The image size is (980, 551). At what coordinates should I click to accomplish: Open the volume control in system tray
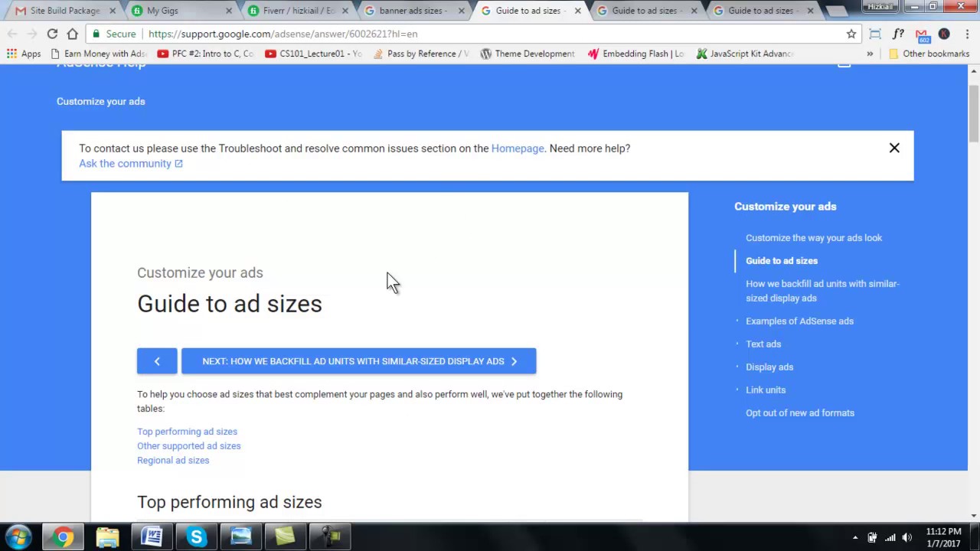pyautogui.click(x=907, y=538)
